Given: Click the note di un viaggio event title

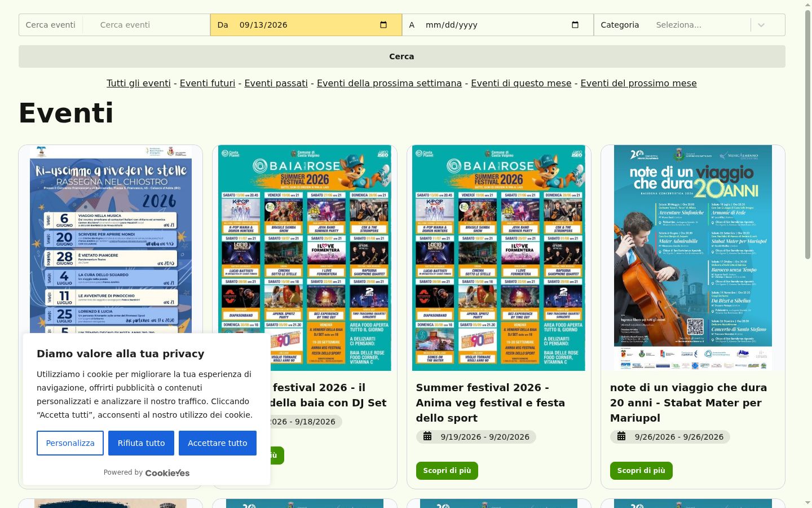Looking at the screenshot, I should (689, 403).
